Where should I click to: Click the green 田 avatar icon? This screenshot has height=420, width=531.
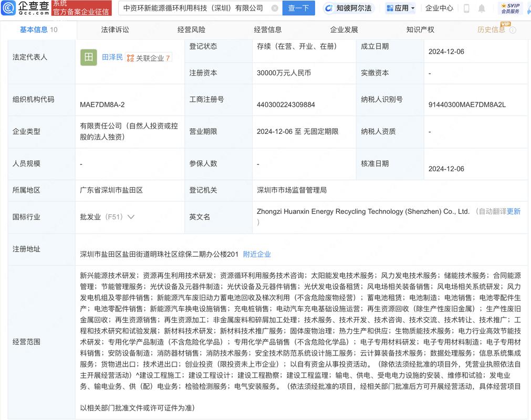point(89,57)
